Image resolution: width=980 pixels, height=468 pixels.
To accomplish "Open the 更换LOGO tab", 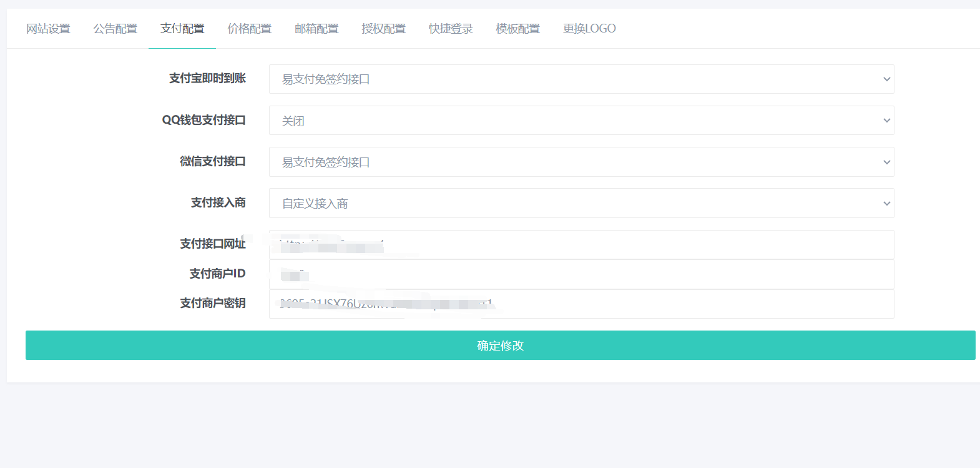I will coord(589,29).
